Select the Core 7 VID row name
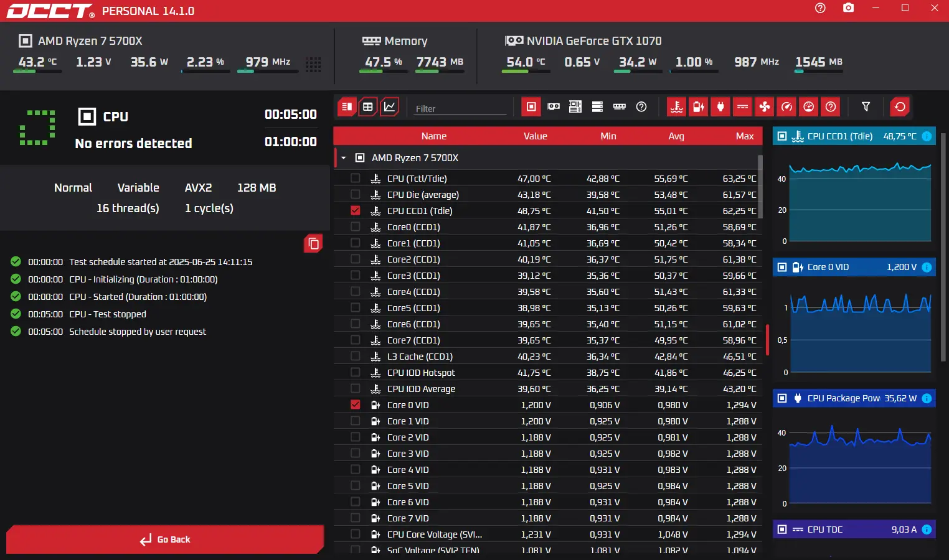 point(408,518)
